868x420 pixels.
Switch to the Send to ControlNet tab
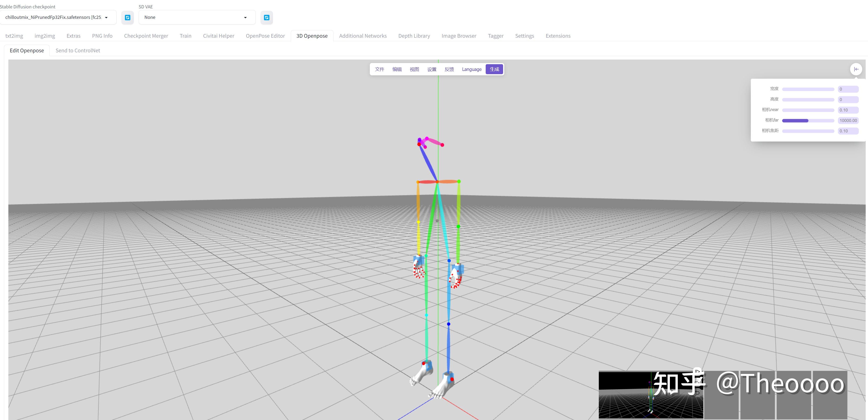[x=78, y=51]
